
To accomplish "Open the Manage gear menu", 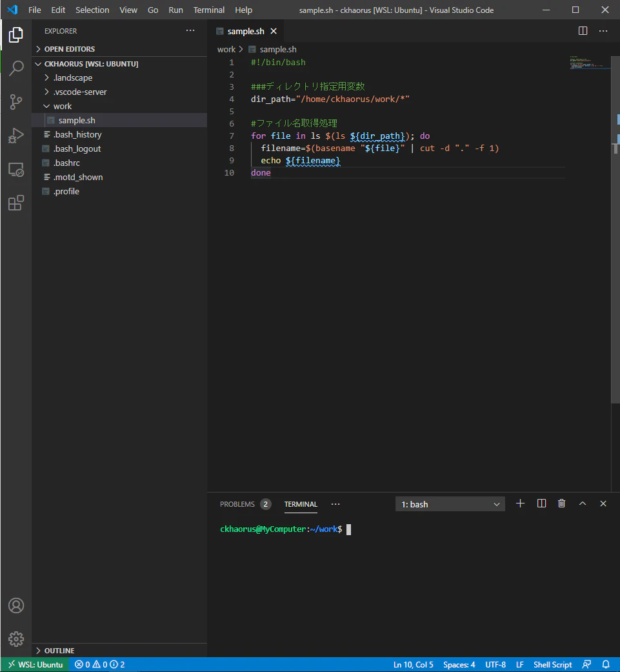I will (16, 639).
